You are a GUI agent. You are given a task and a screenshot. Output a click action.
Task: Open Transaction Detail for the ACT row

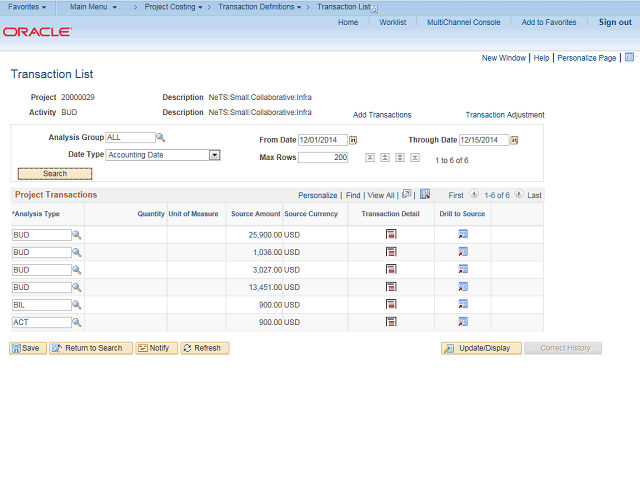click(x=391, y=322)
